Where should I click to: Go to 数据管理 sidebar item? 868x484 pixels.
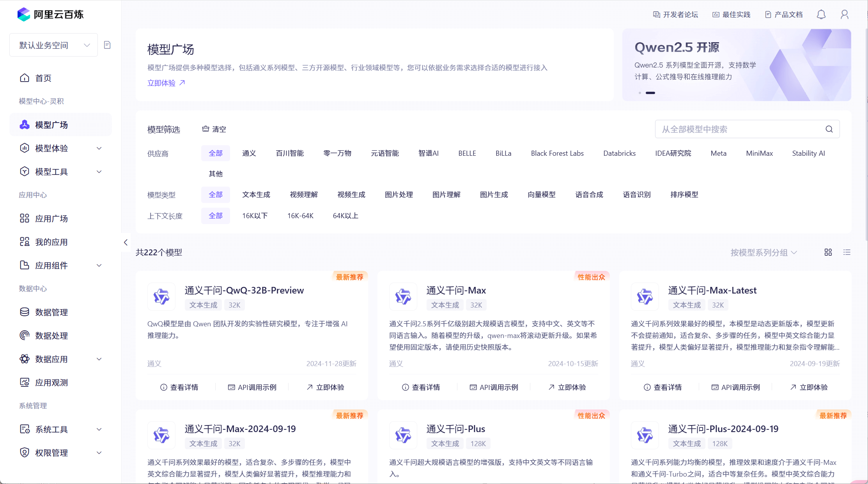(x=51, y=312)
